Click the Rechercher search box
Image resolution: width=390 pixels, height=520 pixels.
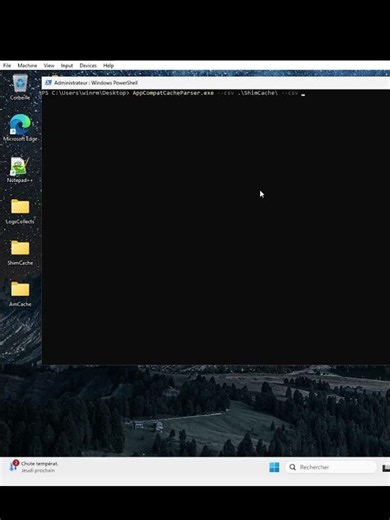coord(331,467)
